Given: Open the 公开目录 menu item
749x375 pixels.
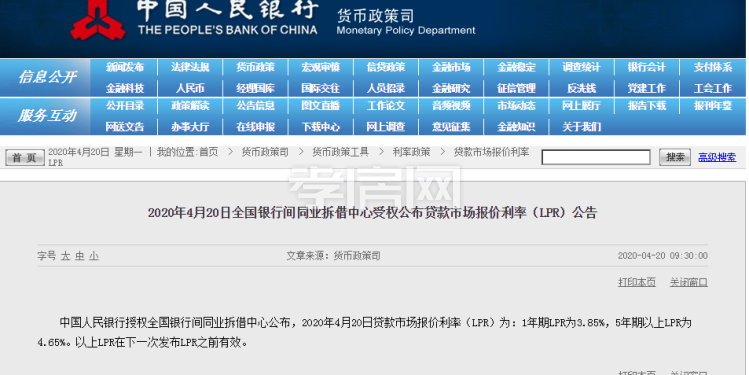Looking at the screenshot, I should pos(125,106).
